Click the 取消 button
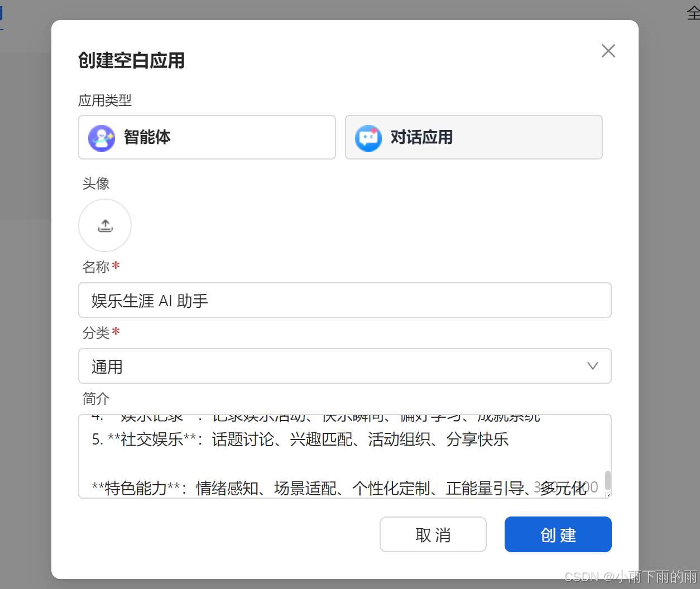 (433, 534)
